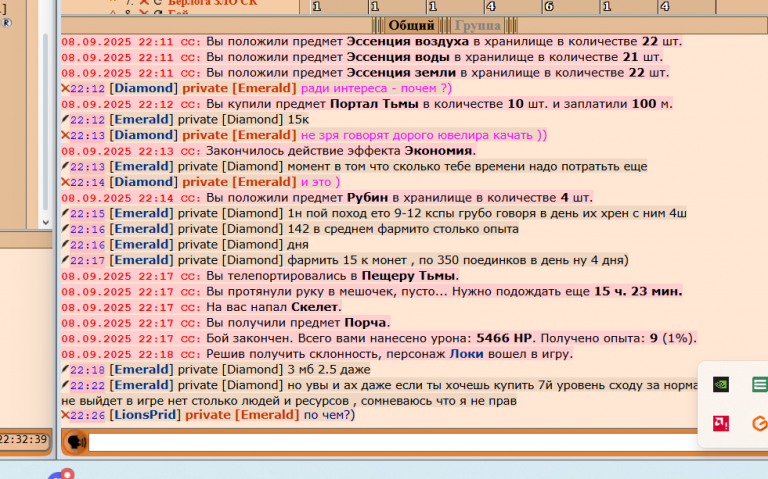
Task: Click timestamp 22:18 on '3 мб 2.5' message
Action: pos(88,370)
